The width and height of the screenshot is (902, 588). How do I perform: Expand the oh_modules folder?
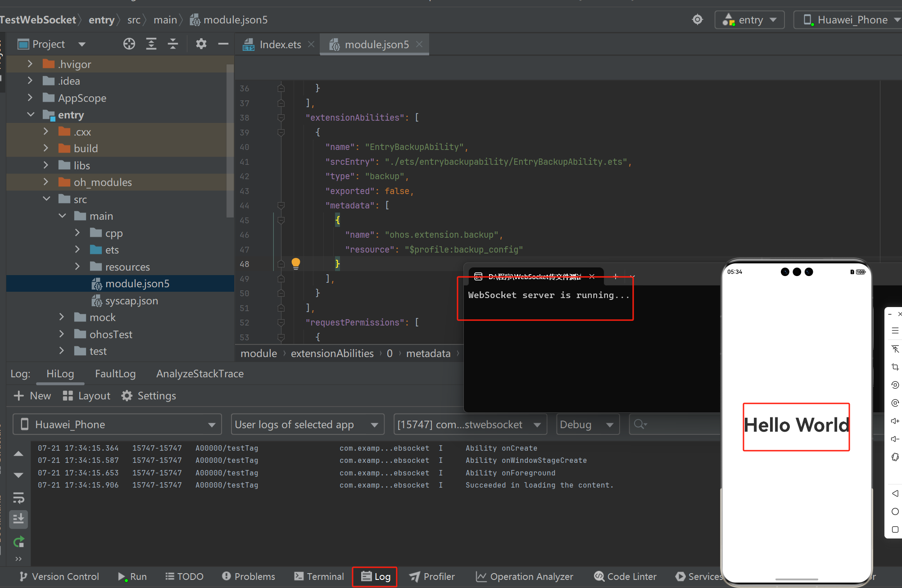(x=46, y=182)
